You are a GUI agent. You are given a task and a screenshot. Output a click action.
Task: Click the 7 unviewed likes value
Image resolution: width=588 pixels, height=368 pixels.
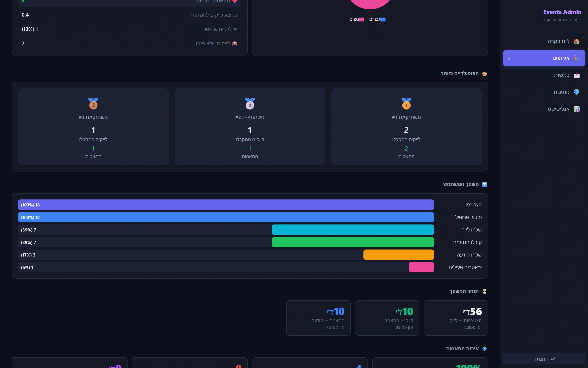click(23, 44)
